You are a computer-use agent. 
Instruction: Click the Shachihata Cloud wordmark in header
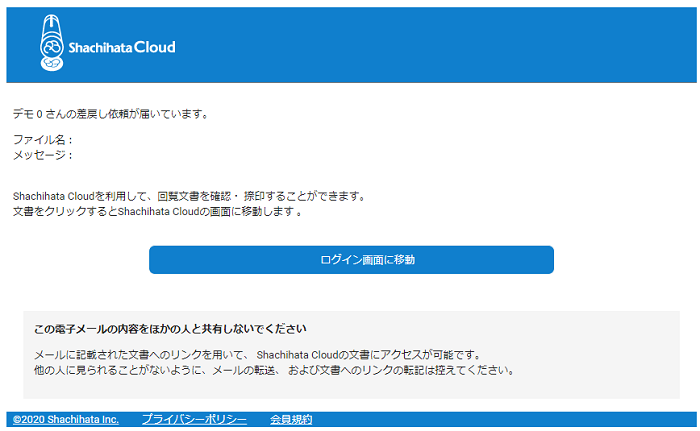[x=122, y=47]
